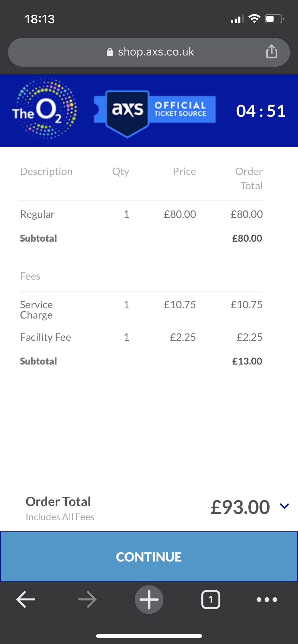Collapse order details with the chevron
Viewport: 298px width, 644px height.
coord(284,506)
